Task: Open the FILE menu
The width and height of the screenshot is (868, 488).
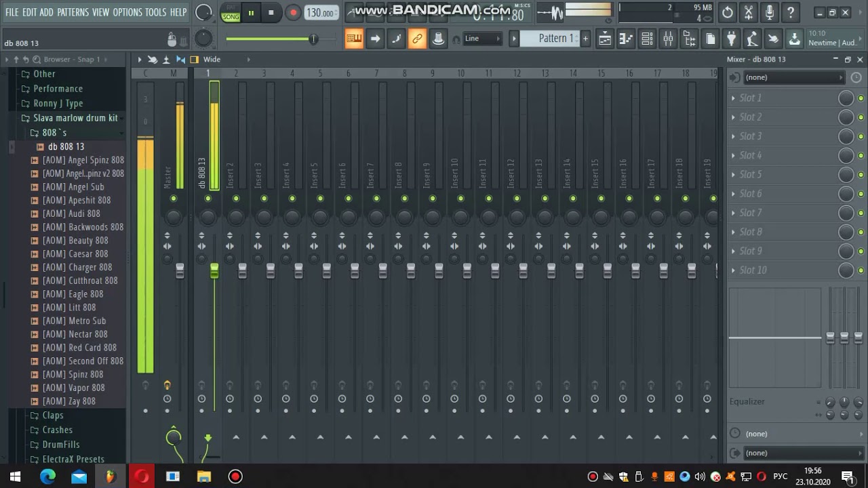Action: tap(12, 12)
